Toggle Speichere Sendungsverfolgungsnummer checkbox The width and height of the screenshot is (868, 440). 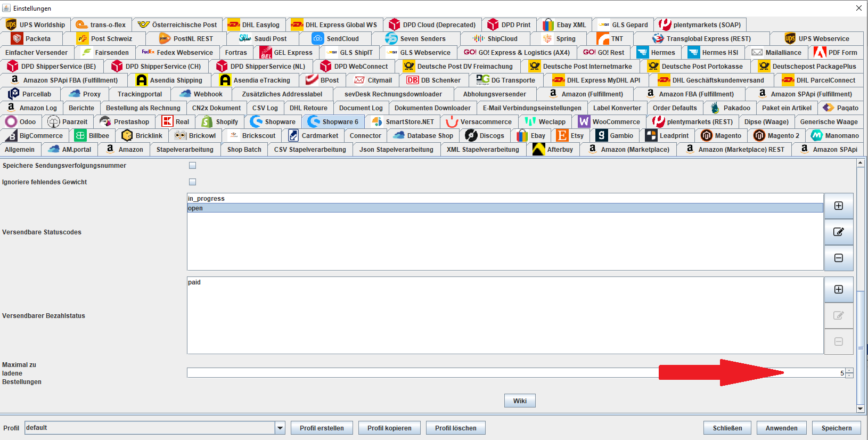(193, 165)
